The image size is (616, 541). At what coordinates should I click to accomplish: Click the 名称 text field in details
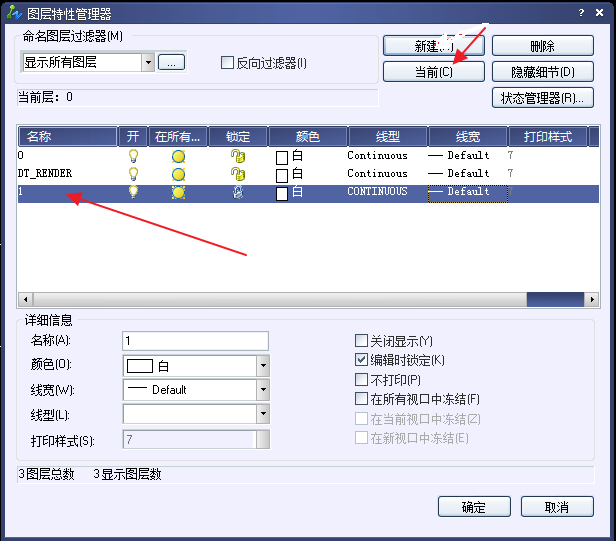pyautogui.click(x=195, y=341)
